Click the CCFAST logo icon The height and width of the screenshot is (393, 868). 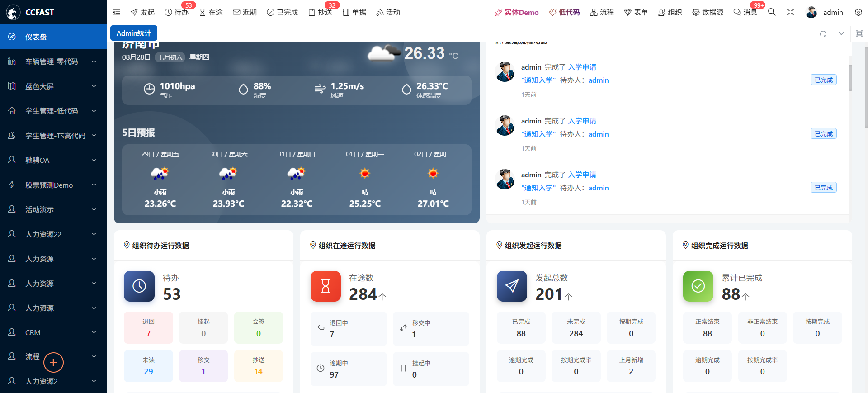pyautogui.click(x=13, y=12)
